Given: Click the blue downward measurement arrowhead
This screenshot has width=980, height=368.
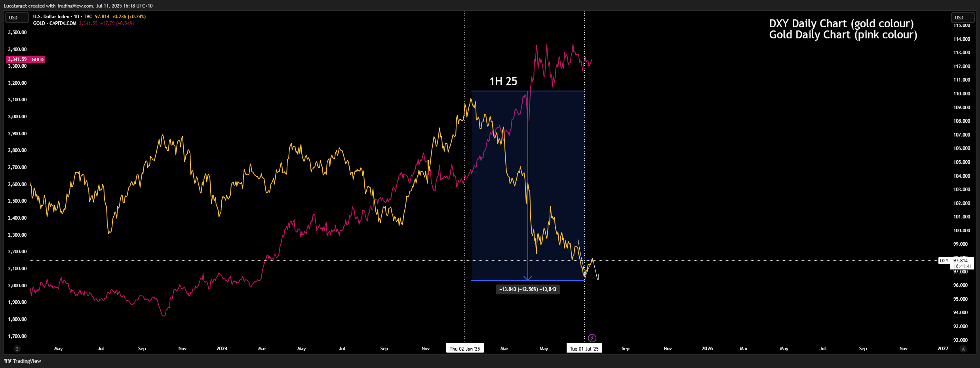Looking at the screenshot, I should point(528,278).
